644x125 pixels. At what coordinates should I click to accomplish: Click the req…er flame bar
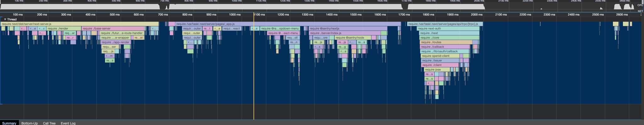pos(70,33)
